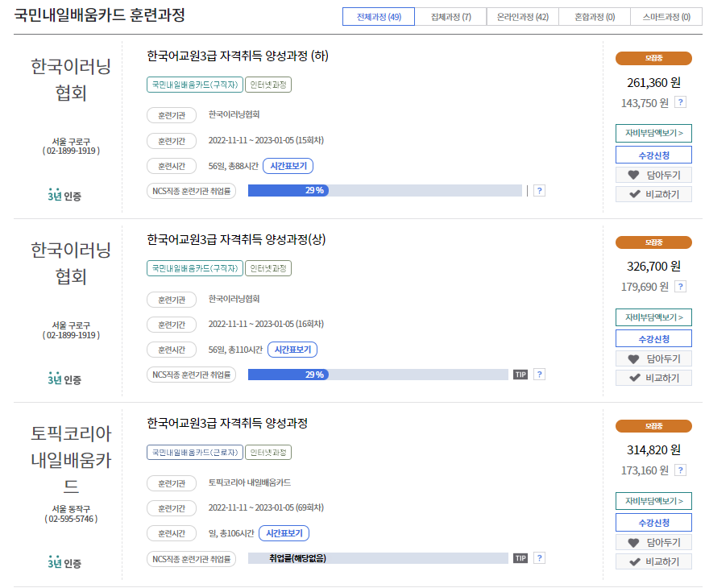Click 수강신청 for the 314,820 원 course
This screenshot has width=705, height=588.
click(653, 523)
